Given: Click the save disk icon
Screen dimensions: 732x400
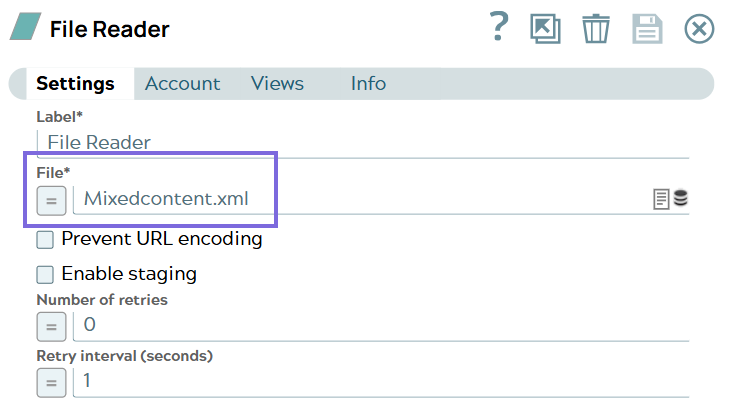Looking at the screenshot, I should click(647, 28).
